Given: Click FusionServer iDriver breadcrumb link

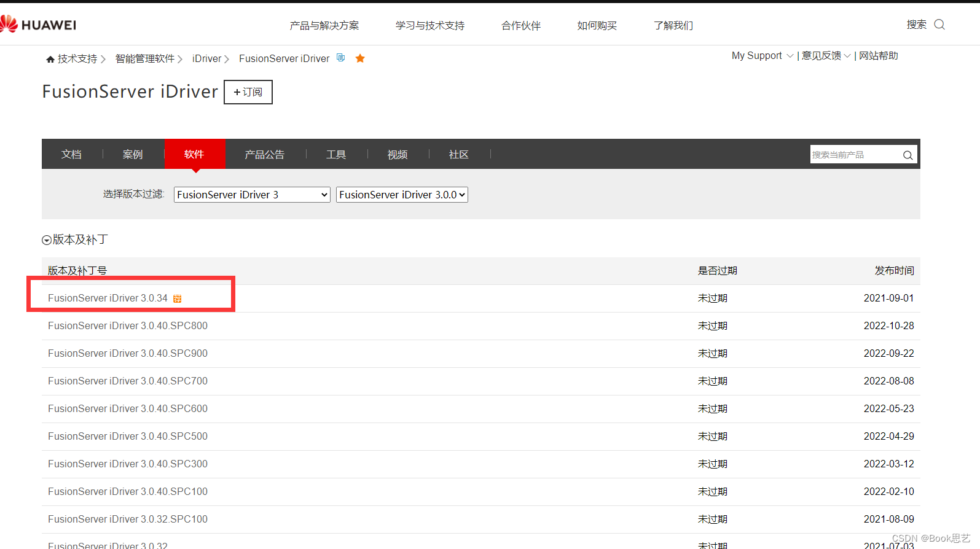Looking at the screenshot, I should click(x=284, y=59).
